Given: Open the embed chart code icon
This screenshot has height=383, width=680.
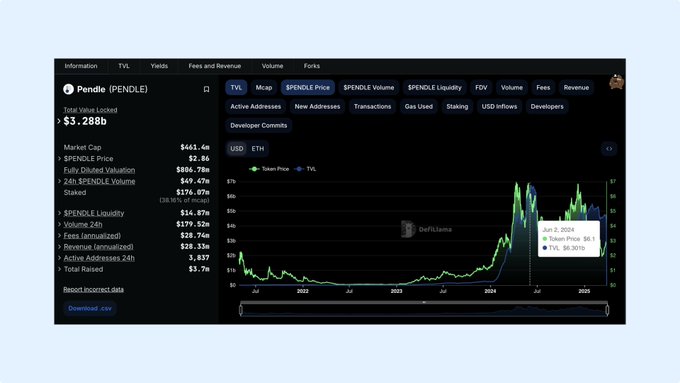Looking at the screenshot, I should 609,149.
